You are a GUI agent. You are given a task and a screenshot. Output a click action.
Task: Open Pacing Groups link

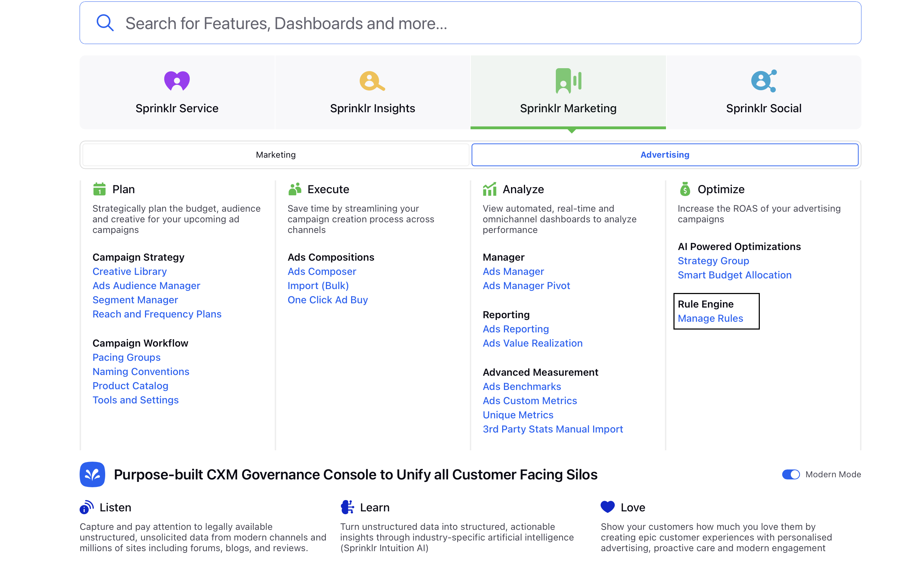(x=127, y=358)
